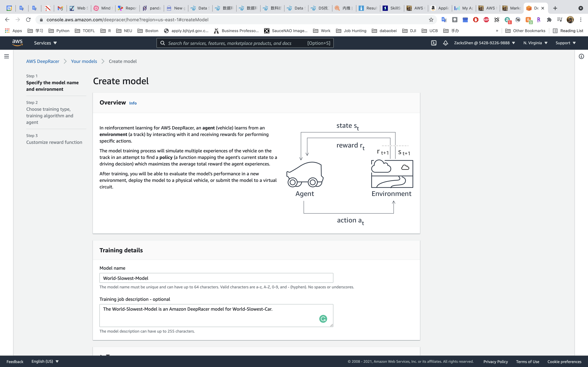Bookmark page with the star icon

tap(431, 20)
